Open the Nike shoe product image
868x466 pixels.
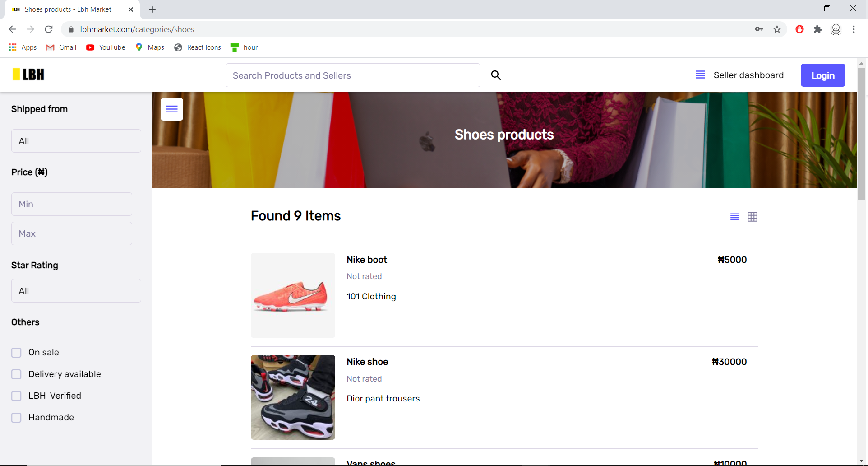(x=293, y=397)
